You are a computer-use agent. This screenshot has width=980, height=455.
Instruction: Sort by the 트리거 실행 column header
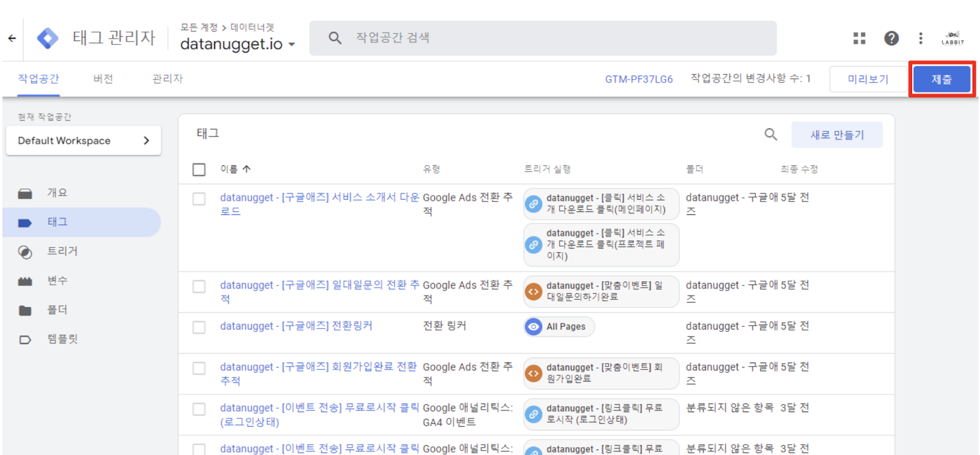pos(547,169)
